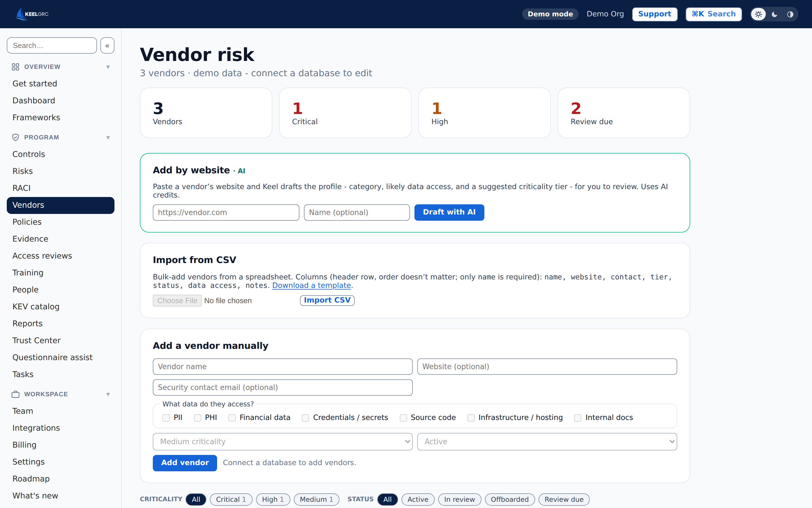Open Integrations in Workspace
This screenshot has width=812, height=508.
[x=60, y=428]
